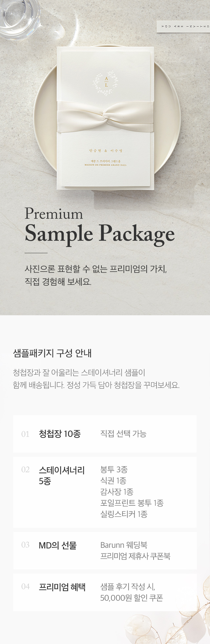Select the 청첩장 10종 row title
Image resolution: width=210 pixels, height=644 pixels.
pyautogui.click(x=60, y=434)
